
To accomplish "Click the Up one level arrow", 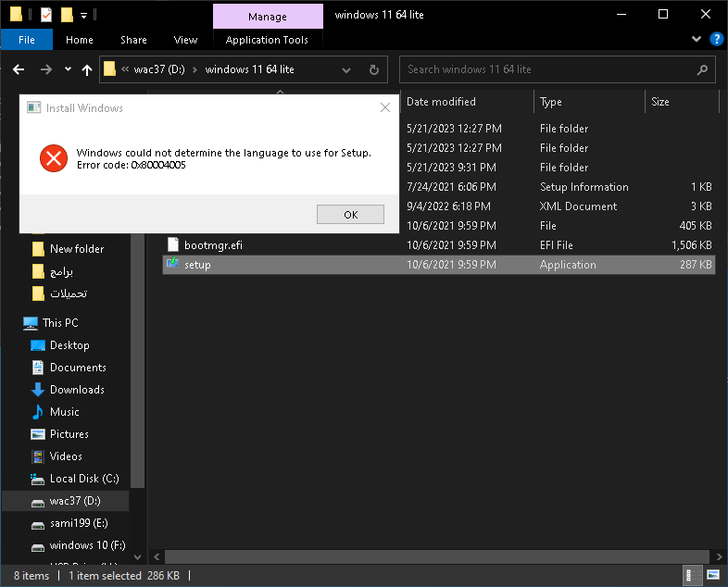I will pos(87,69).
